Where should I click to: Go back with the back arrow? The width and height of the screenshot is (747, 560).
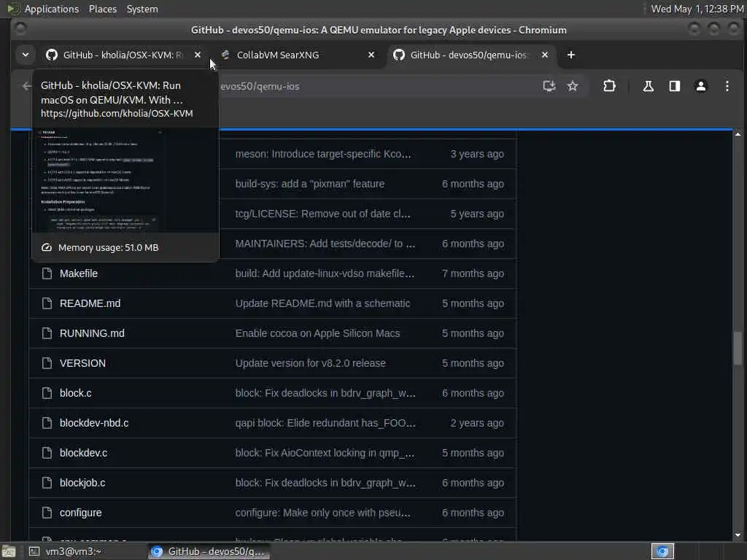[27, 86]
